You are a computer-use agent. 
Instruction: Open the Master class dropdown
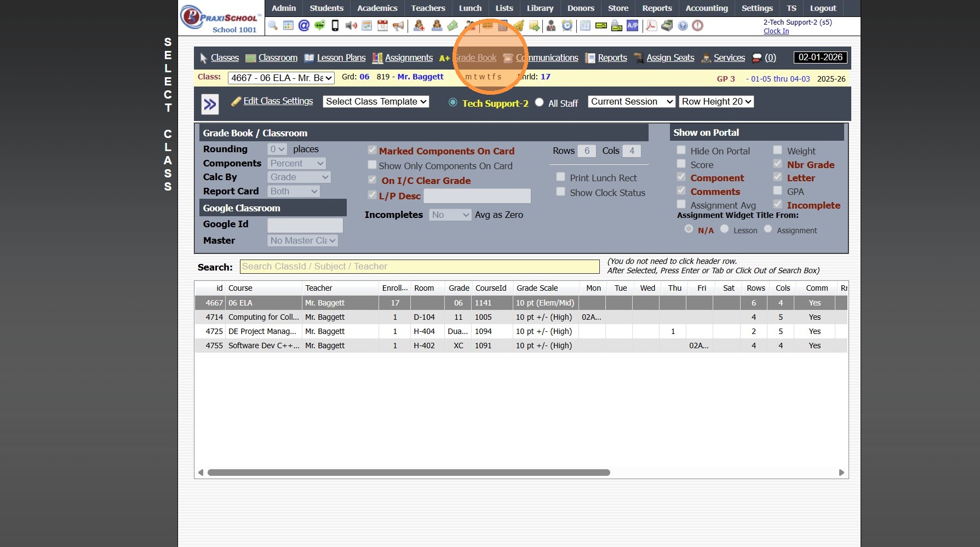303,241
